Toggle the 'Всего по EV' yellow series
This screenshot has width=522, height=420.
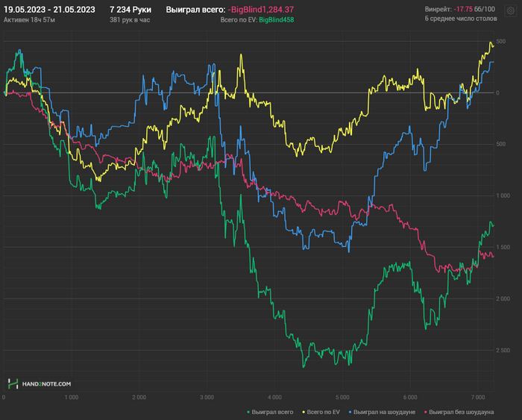pos(321,412)
